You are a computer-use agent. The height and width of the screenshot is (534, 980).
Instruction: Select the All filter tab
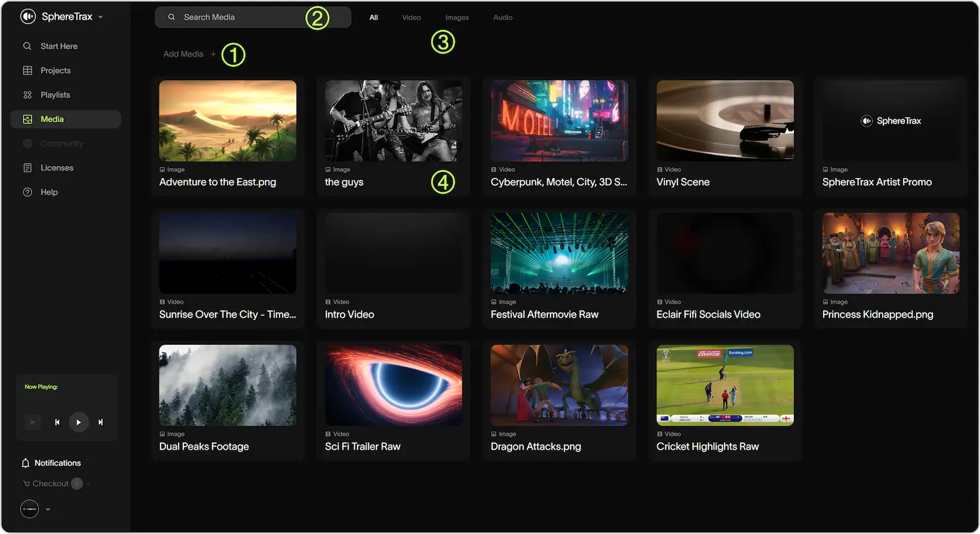373,17
